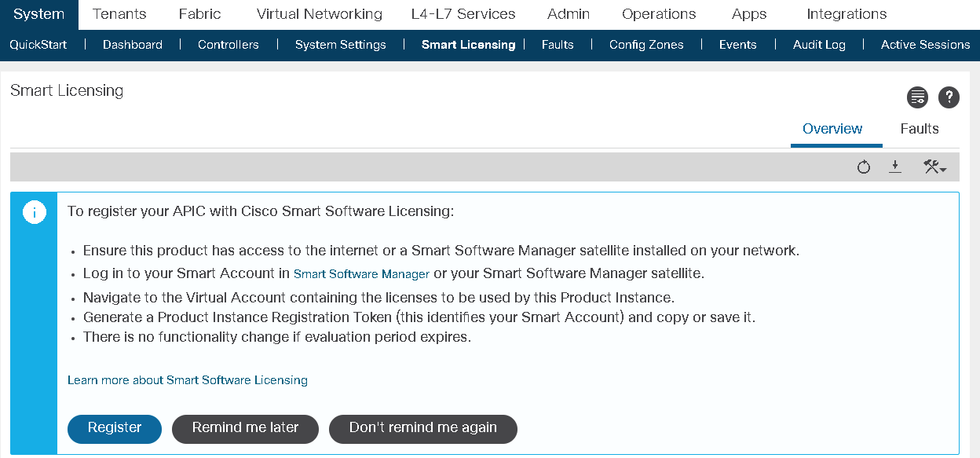Image resolution: width=980 pixels, height=458 pixels.
Task: Click the Smart Licensing page heading
Action: coord(67,91)
